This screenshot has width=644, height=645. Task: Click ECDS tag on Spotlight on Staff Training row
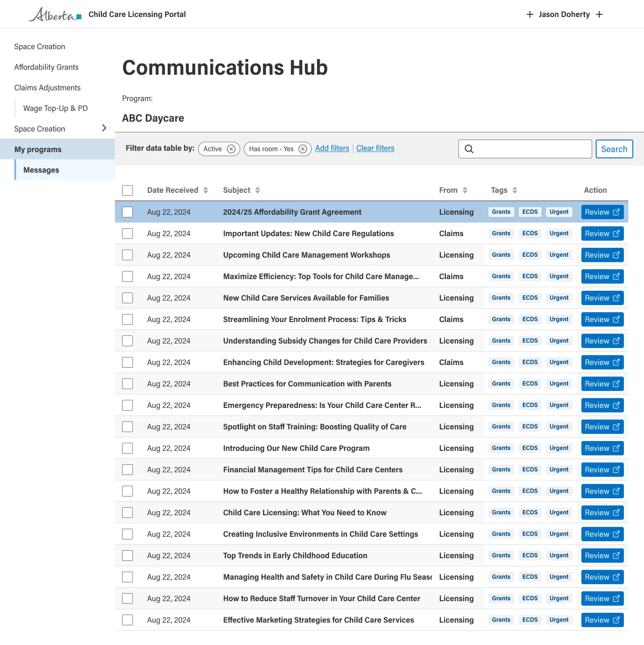pos(530,427)
